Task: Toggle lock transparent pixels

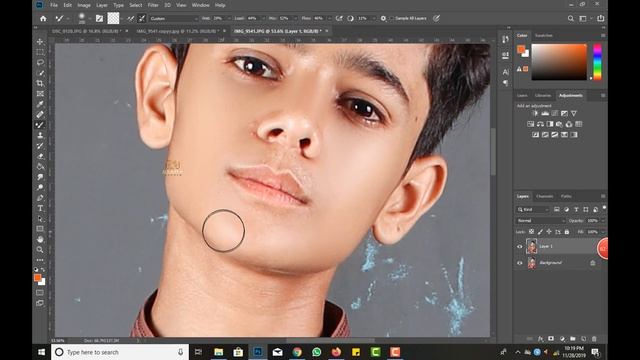Action: click(x=531, y=232)
